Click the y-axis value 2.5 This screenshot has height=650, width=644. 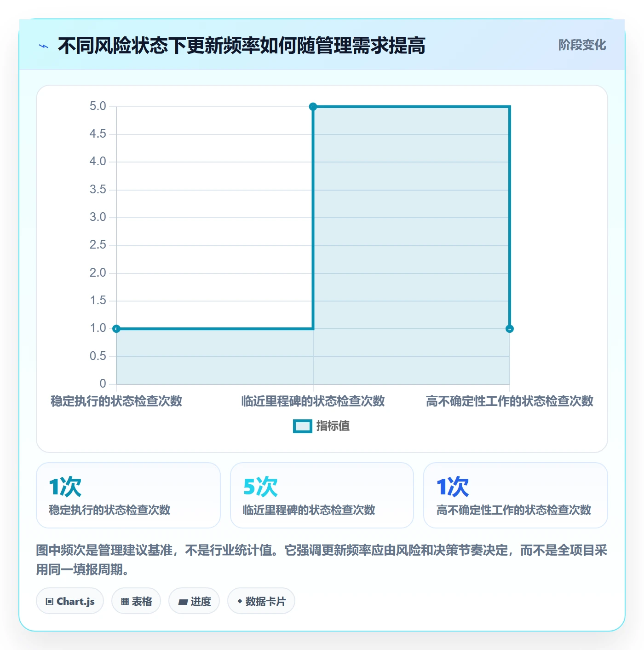[x=98, y=245]
